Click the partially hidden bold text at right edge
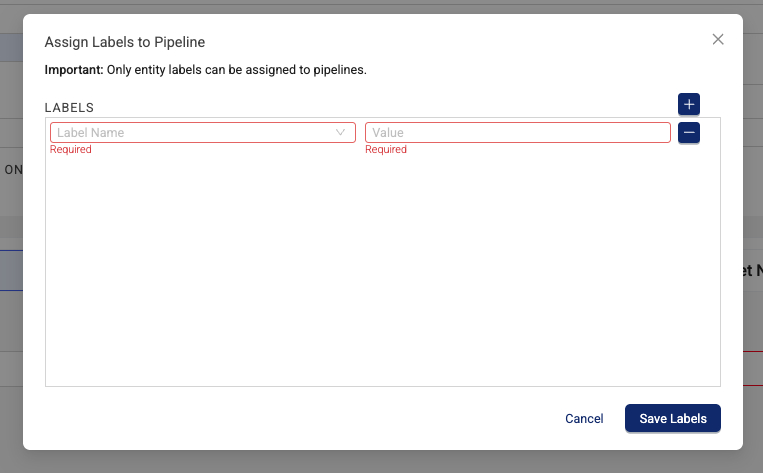Image resolution: width=763 pixels, height=473 pixels. point(752,271)
